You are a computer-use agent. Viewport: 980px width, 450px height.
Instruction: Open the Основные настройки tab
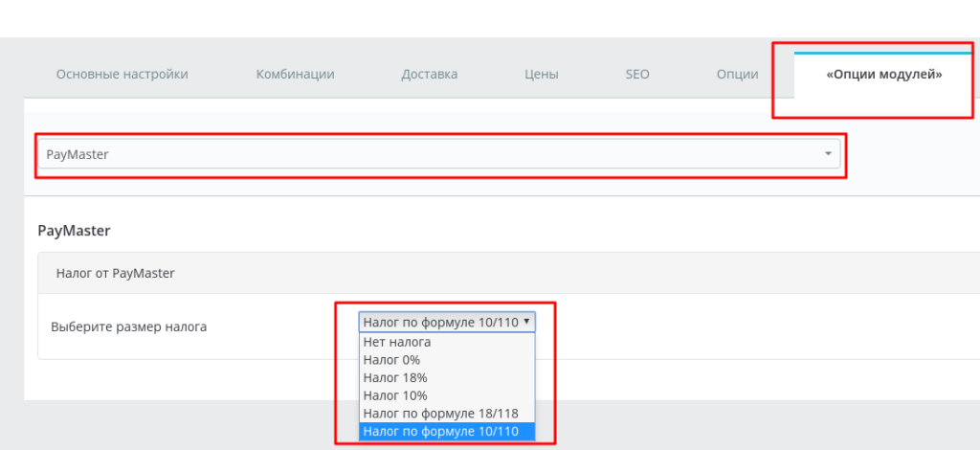[122, 75]
